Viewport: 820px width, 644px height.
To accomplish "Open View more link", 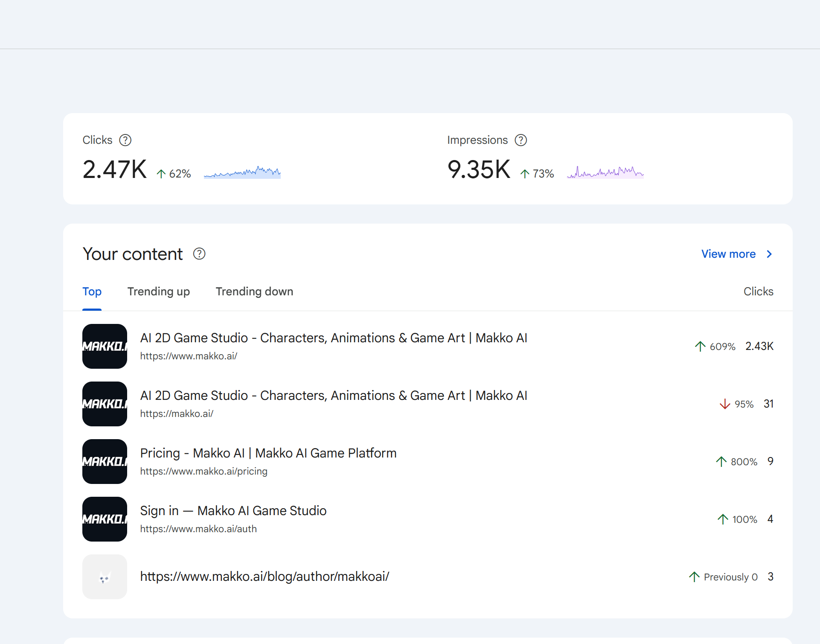I will [x=728, y=254].
